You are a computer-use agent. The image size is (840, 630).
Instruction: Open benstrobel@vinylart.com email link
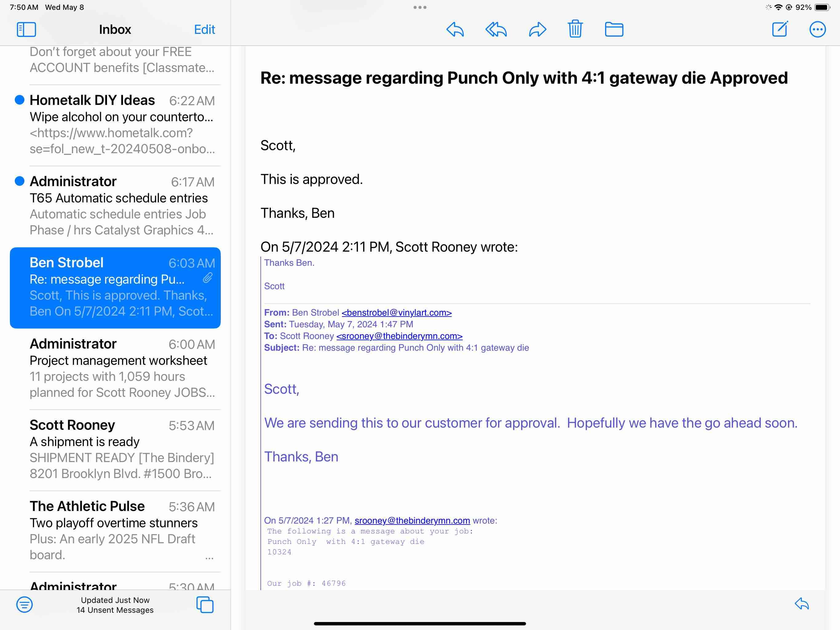point(396,312)
